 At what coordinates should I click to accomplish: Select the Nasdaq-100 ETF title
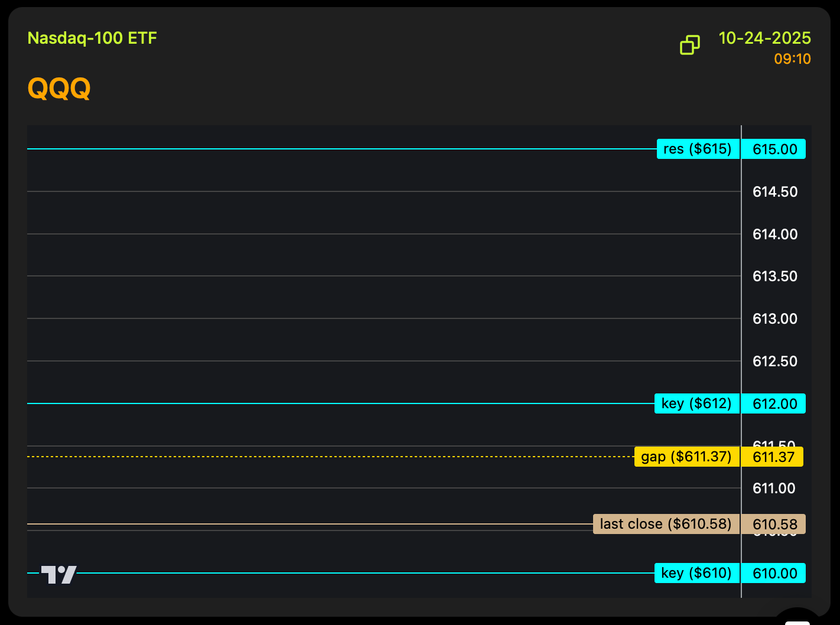pyautogui.click(x=92, y=38)
